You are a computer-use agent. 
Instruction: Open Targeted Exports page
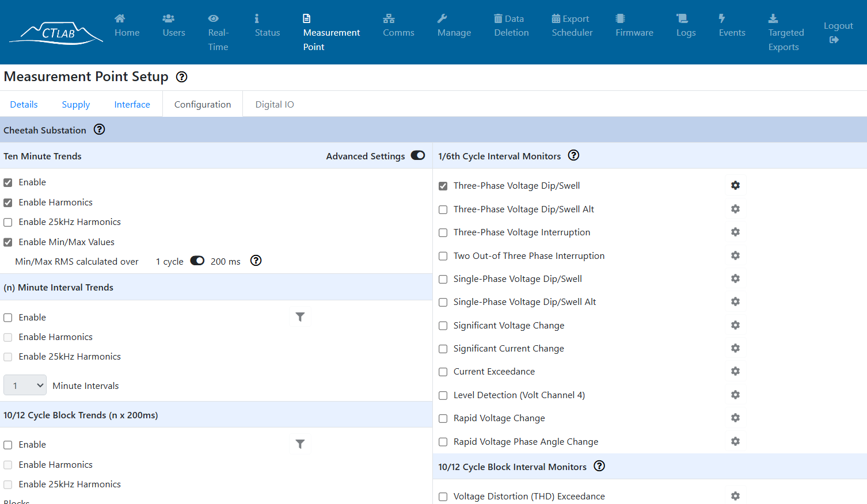click(786, 33)
